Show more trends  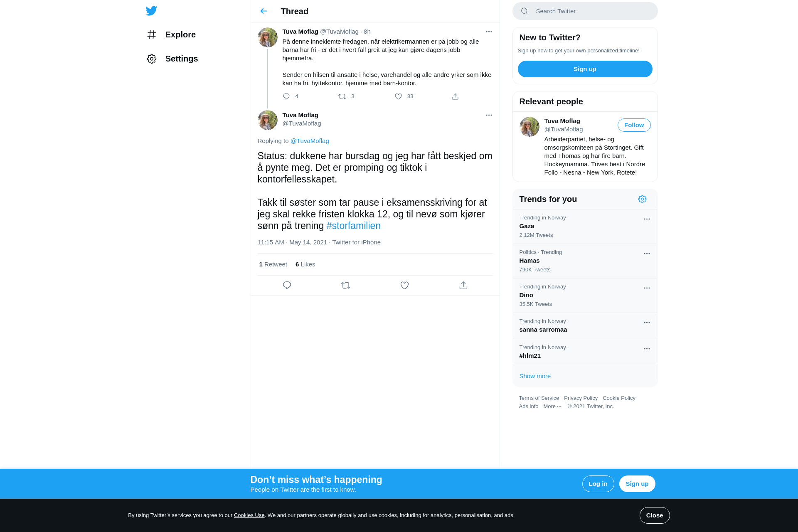[x=535, y=376]
